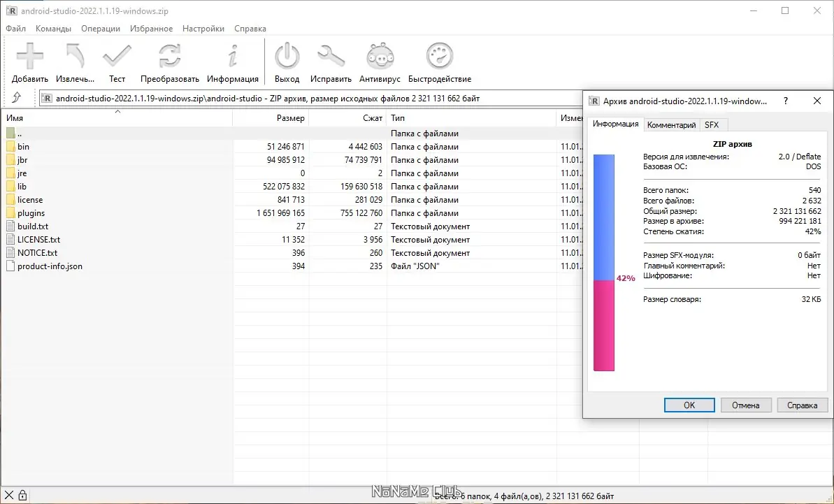Open the Настройки menu
This screenshot has height=504, width=834.
click(203, 29)
